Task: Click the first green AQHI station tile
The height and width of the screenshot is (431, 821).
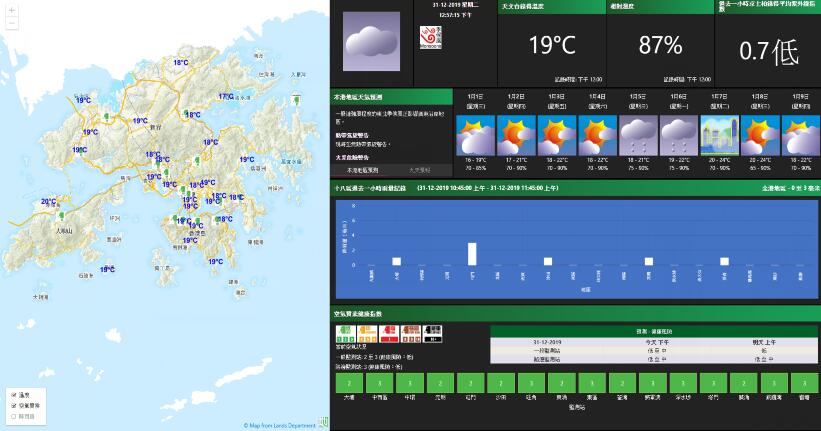Action: [x=349, y=384]
